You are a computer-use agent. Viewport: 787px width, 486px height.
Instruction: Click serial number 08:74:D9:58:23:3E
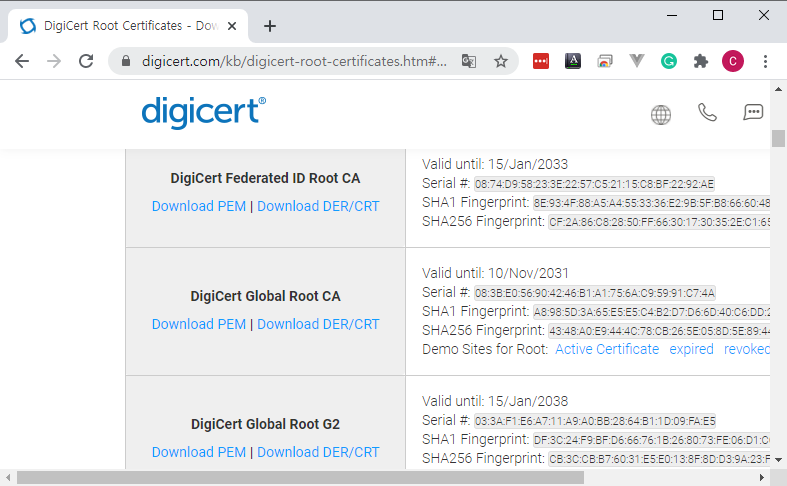coord(594,184)
